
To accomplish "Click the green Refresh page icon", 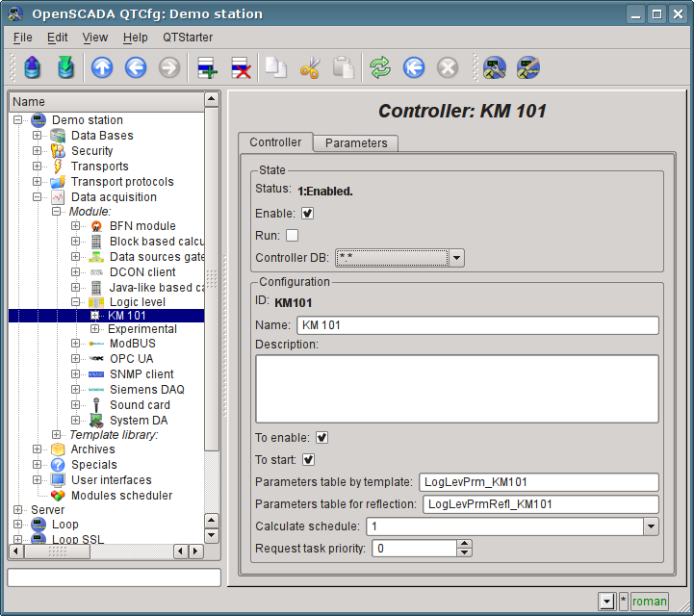I will click(380, 67).
